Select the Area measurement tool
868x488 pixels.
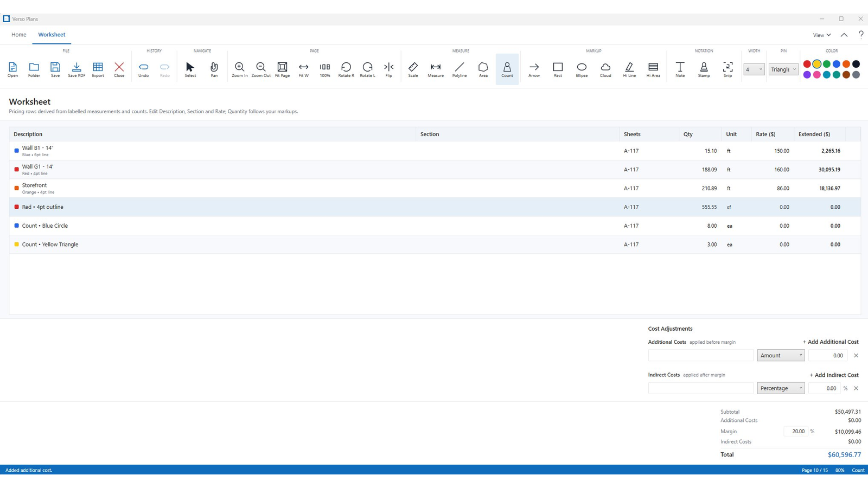(x=483, y=69)
